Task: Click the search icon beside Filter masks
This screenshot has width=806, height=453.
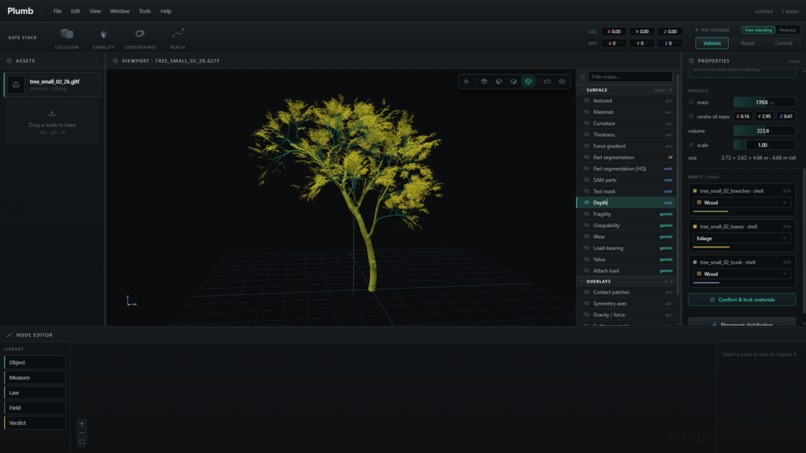Action: pos(582,77)
